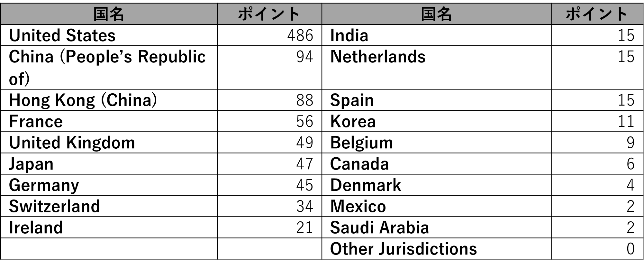This screenshot has width=644, height=269.
Task: Click the Canada country cell
Action: (x=437, y=164)
